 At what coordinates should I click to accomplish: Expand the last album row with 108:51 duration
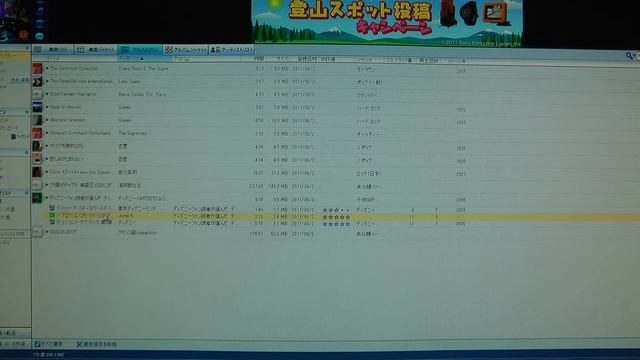click(x=47, y=232)
